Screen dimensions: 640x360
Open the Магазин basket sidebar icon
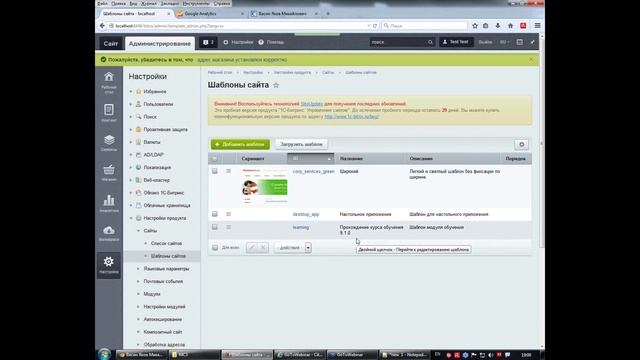109,172
